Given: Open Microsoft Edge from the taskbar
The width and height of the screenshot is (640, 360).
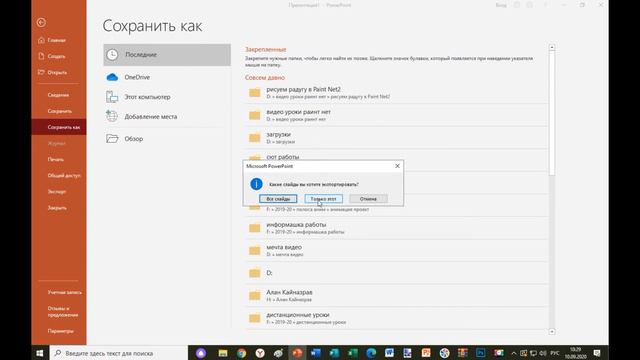Looking at the screenshot, I should click(371, 353).
